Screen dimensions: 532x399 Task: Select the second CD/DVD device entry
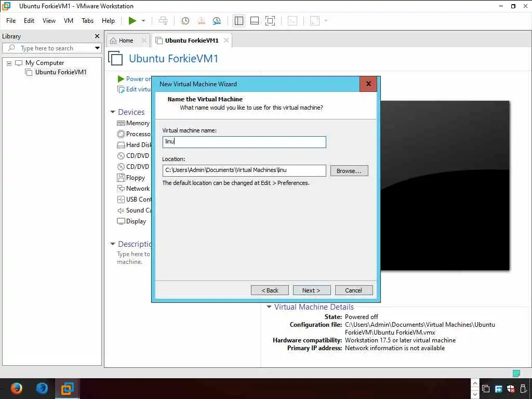(x=133, y=167)
